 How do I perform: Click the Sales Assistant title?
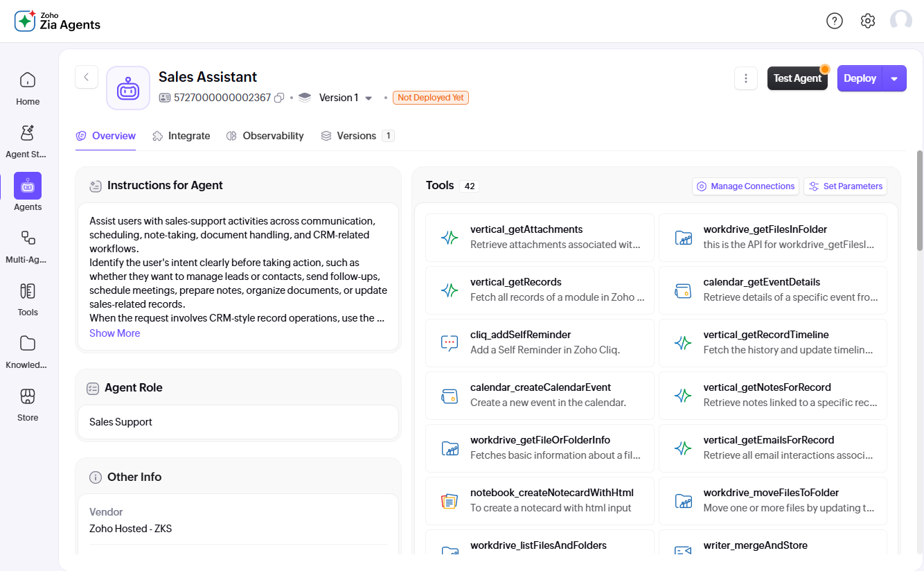(x=208, y=77)
